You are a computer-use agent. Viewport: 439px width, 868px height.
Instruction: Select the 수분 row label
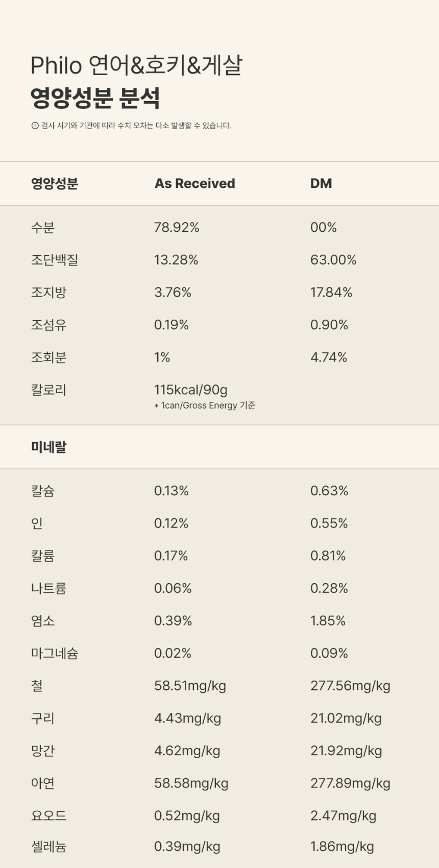(43, 227)
